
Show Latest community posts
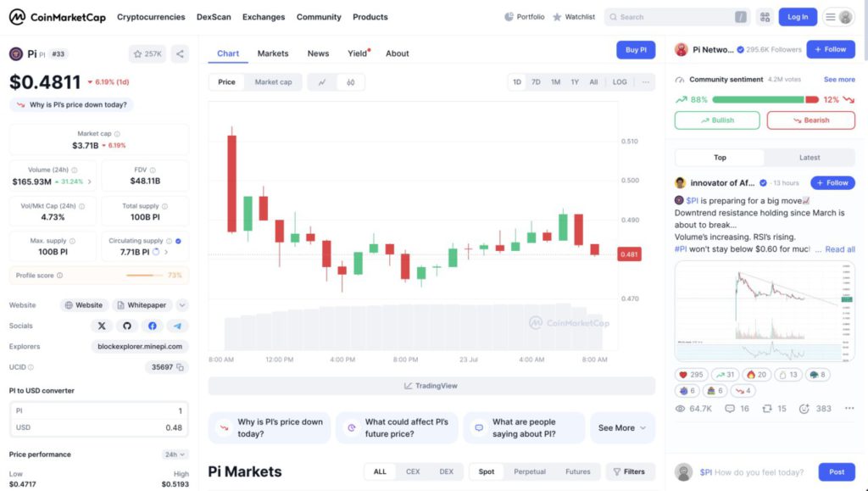click(x=809, y=158)
